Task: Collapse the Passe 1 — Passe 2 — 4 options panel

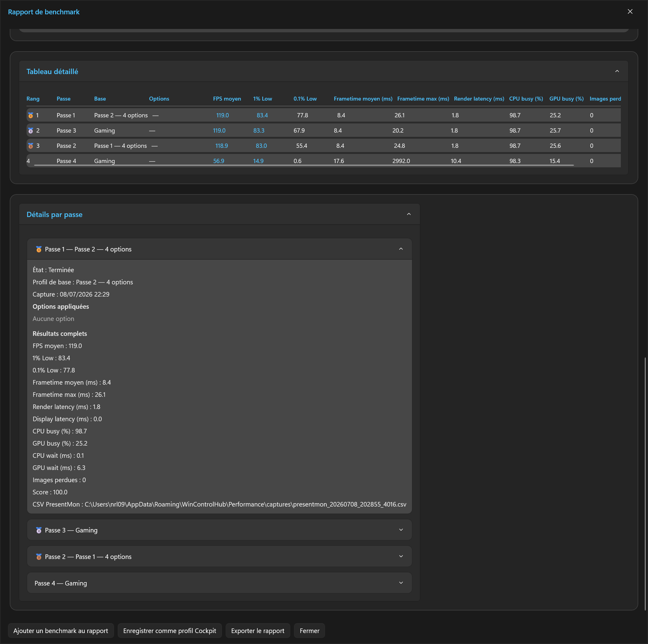Action: (x=401, y=249)
